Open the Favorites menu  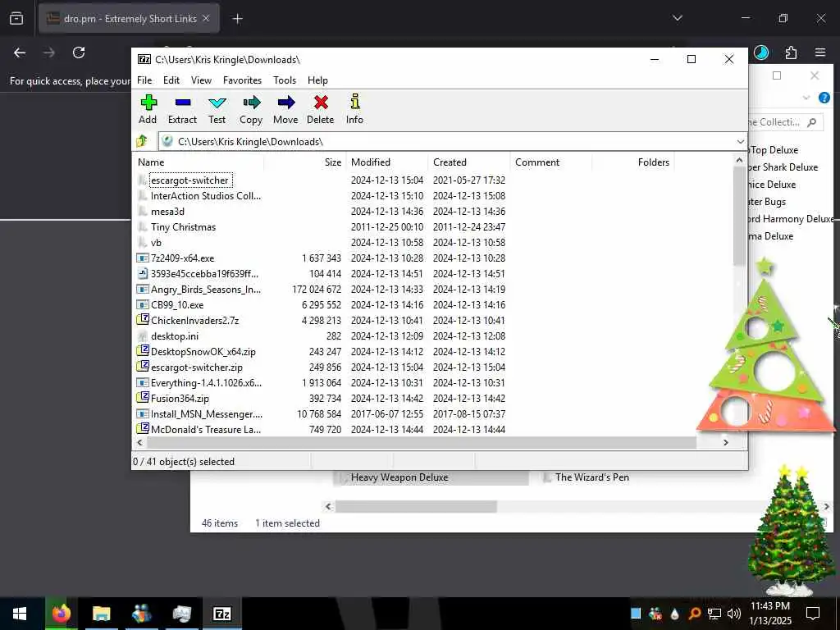(x=243, y=80)
